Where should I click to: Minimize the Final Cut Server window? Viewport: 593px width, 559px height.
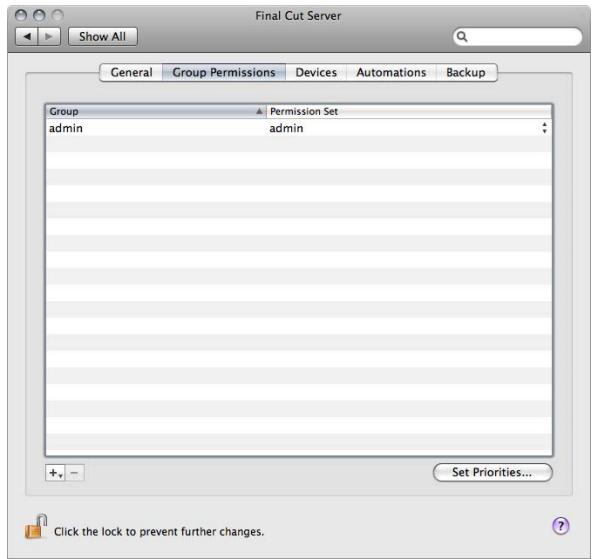pyautogui.click(x=39, y=16)
